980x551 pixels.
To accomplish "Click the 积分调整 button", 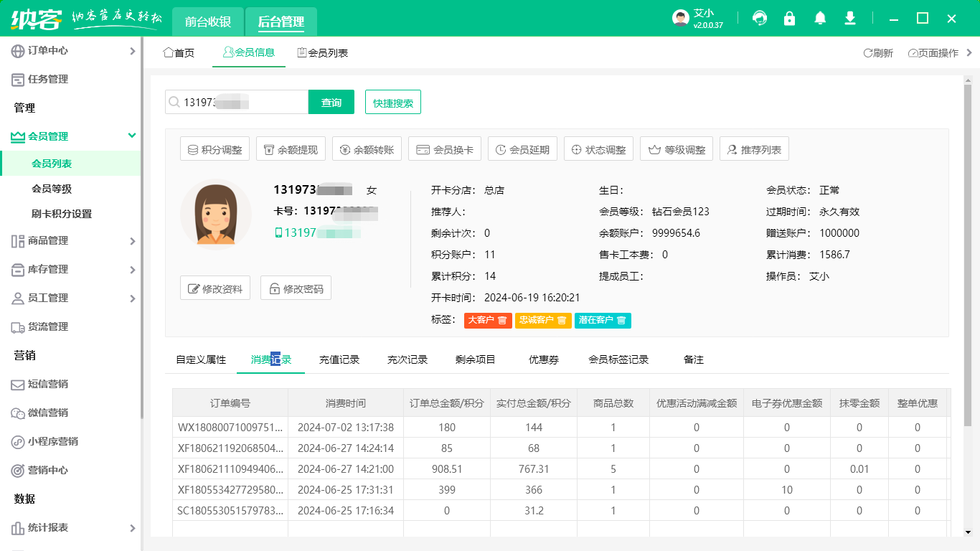I will click(215, 150).
